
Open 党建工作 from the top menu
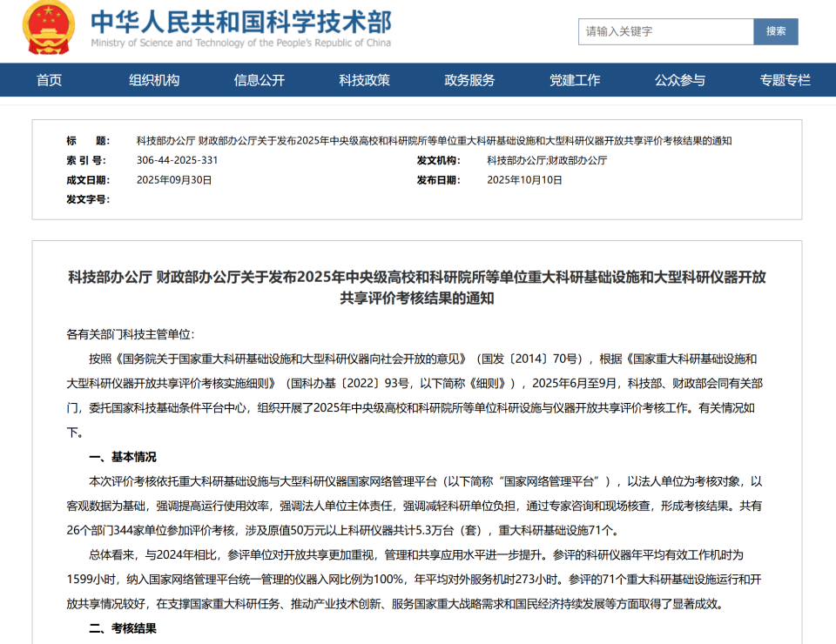coord(575,80)
